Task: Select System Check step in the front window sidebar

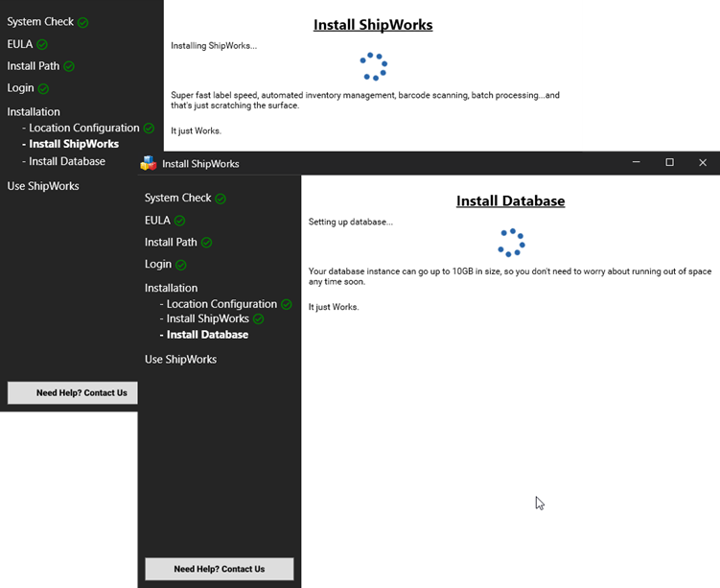Action: tap(177, 198)
